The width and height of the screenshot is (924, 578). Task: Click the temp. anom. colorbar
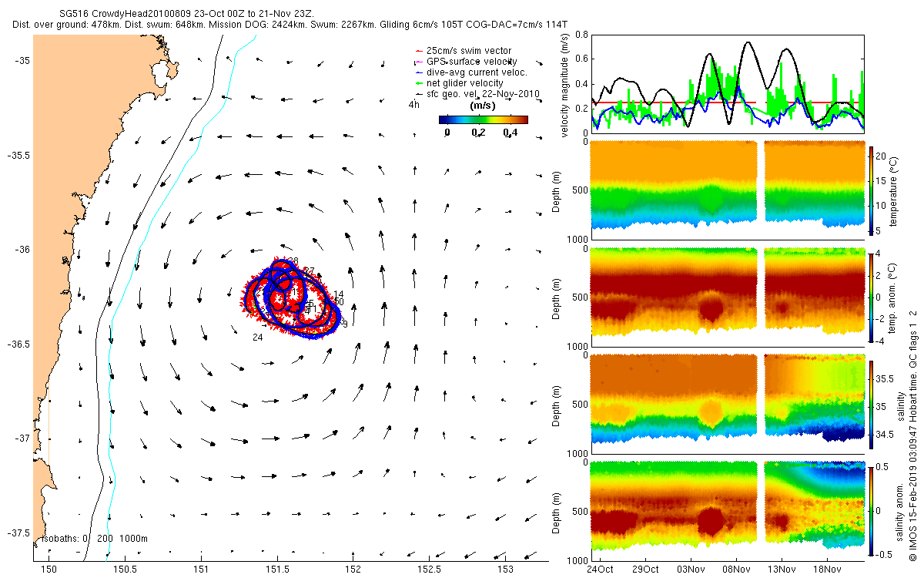tap(872, 296)
